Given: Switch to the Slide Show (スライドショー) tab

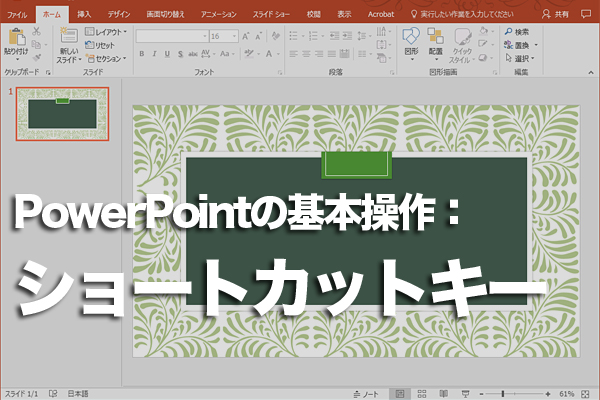Looking at the screenshot, I should point(271,15).
